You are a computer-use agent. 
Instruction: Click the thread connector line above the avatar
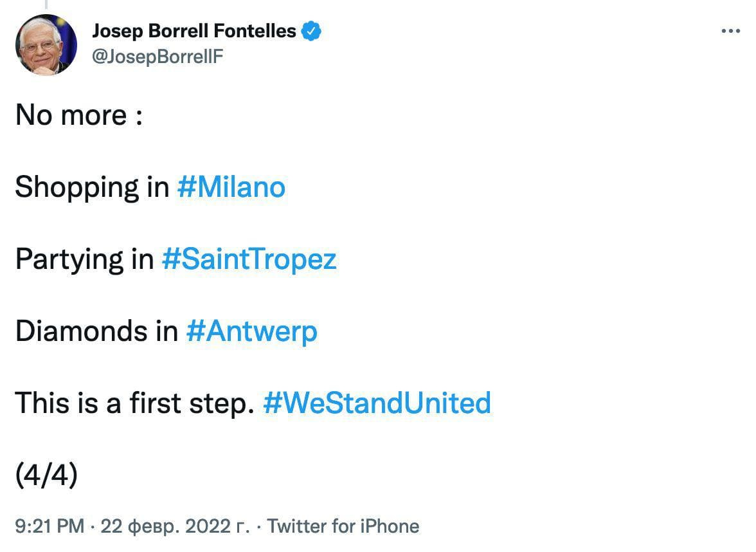pyautogui.click(x=46, y=5)
